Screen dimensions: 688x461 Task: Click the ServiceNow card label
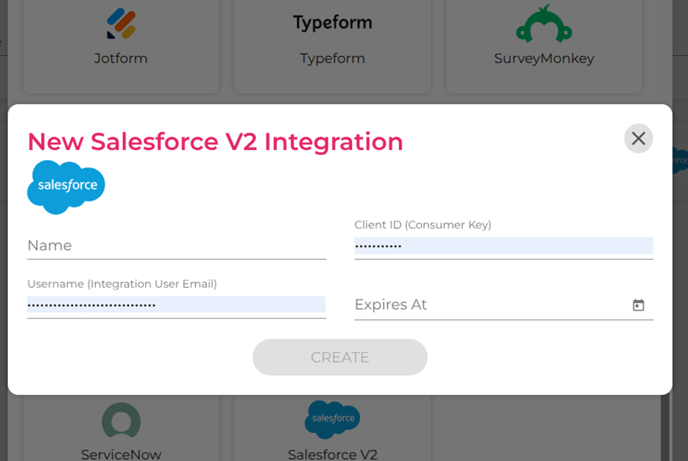tap(121, 454)
